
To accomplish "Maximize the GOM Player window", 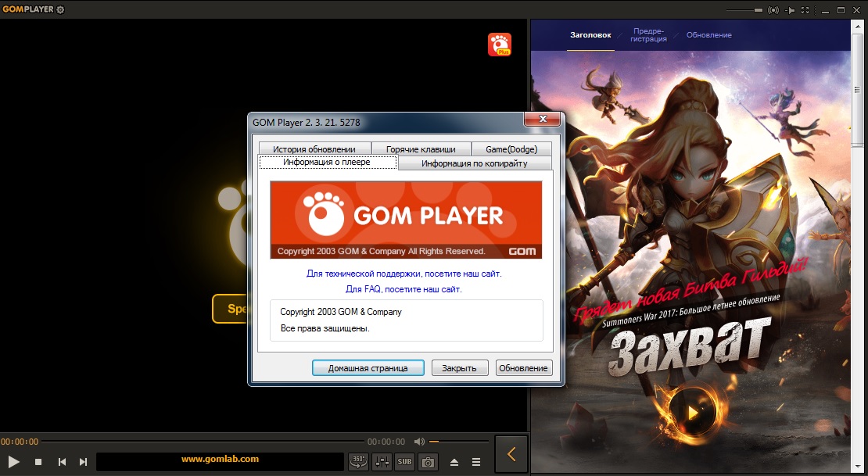I will pyautogui.click(x=841, y=10).
